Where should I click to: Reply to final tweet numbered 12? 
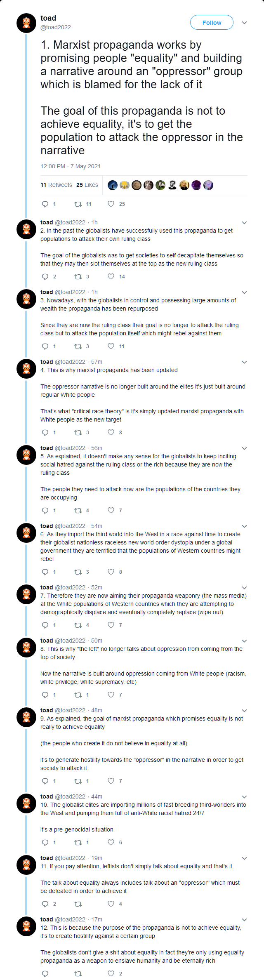click(45, 973)
